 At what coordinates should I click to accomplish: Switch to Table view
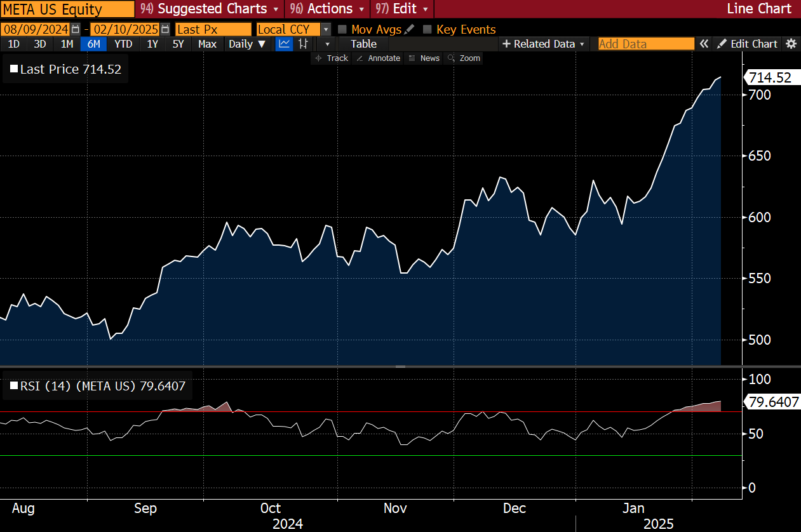tap(364, 44)
